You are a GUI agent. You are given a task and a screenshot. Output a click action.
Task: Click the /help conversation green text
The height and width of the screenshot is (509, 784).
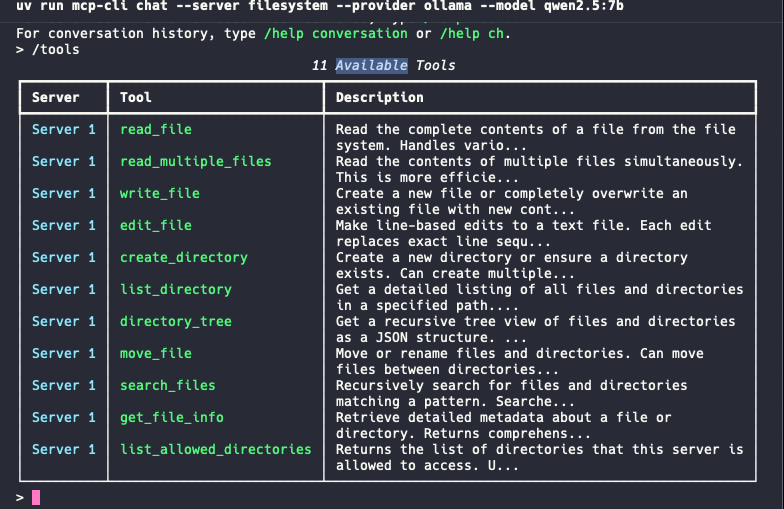[x=336, y=34]
